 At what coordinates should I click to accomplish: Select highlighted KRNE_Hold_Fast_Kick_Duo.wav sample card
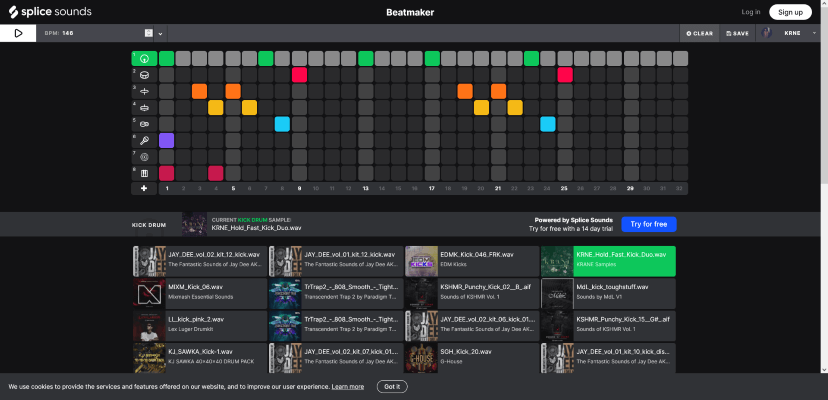(x=608, y=261)
